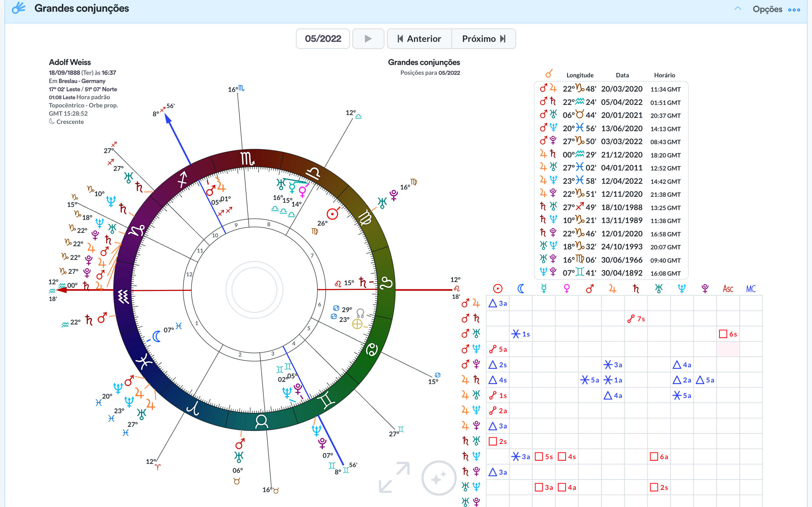Click the Moon column header in aspect grid

521,288
